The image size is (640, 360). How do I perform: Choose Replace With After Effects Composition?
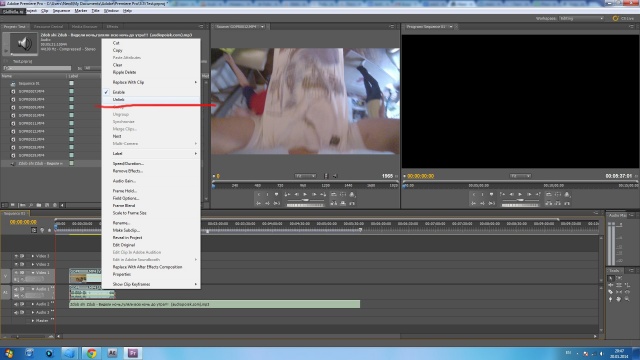[151, 267]
